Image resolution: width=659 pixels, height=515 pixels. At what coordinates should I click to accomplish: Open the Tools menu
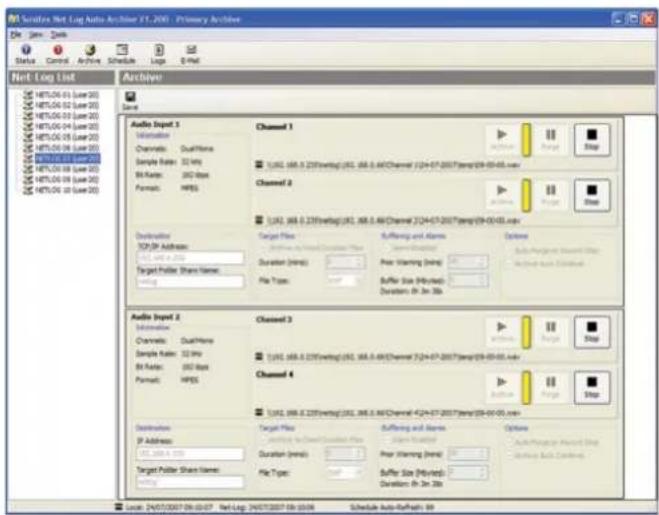(58, 34)
